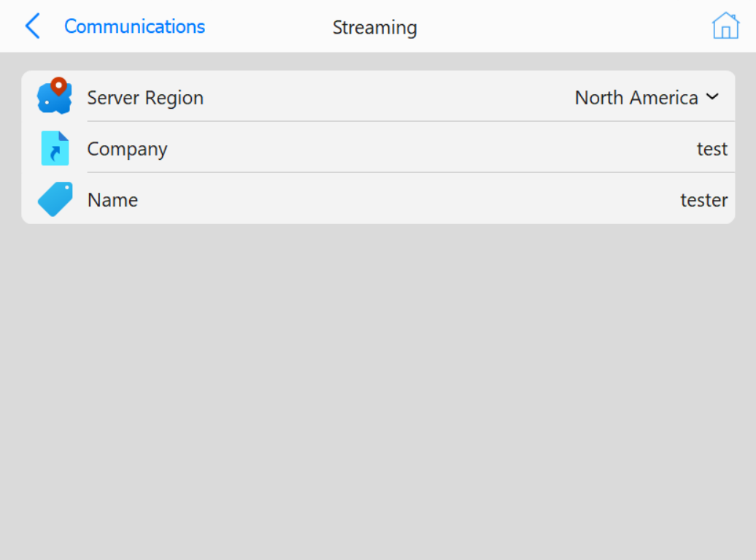This screenshot has width=756, height=560.
Task: Open the Communications back link
Action: tap(134, 26)
